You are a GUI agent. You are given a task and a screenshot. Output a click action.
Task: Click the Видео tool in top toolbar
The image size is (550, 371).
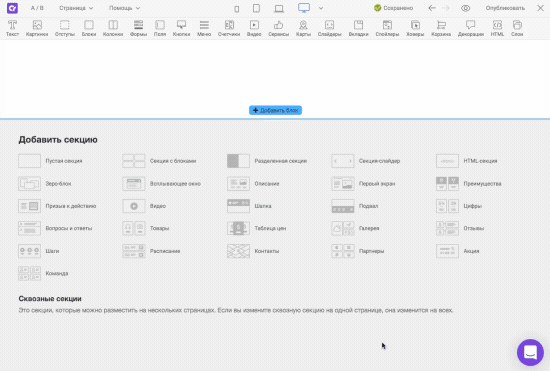[x=254, y=28]
